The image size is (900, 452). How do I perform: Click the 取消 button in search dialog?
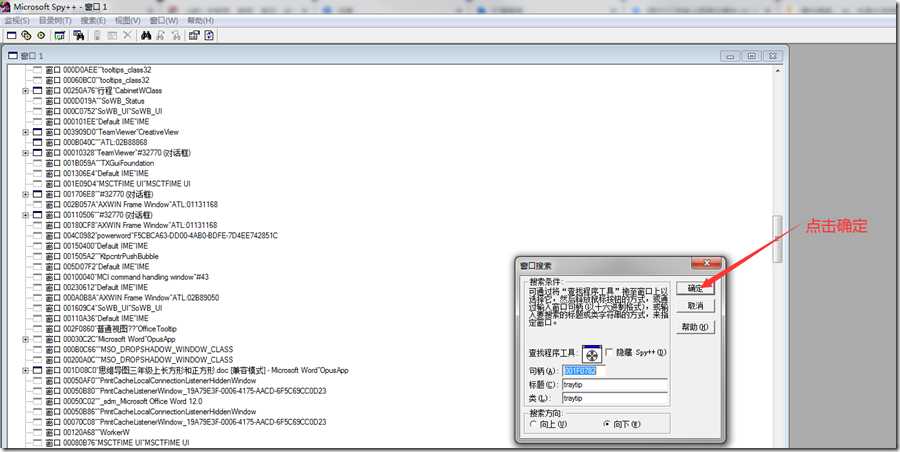pyautogui.click(x=695, y=306)
